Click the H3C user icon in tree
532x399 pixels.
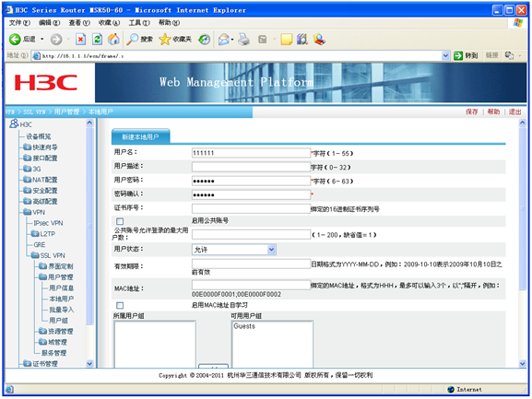click(14, 123)
